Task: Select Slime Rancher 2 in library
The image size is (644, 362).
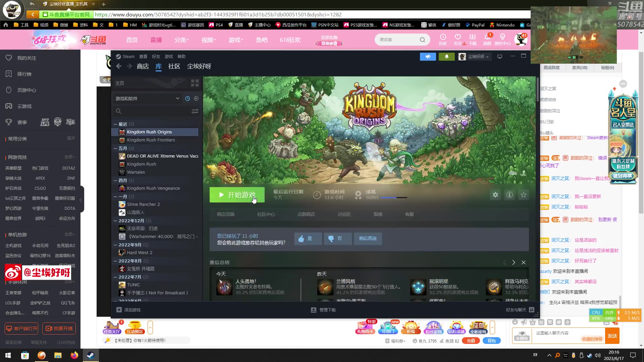Action: pyautogui.click(x=155, y=204)
